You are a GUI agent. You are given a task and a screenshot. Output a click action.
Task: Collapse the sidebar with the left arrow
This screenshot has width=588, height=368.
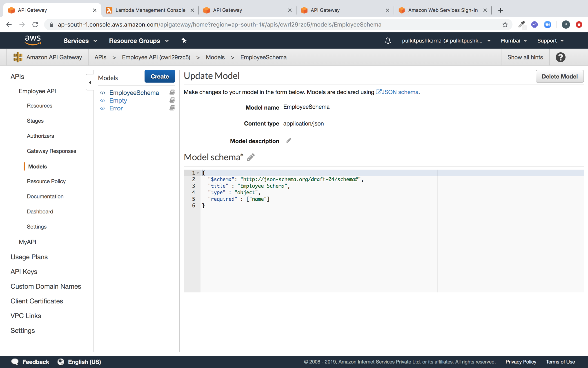click(x=90, y=82)
